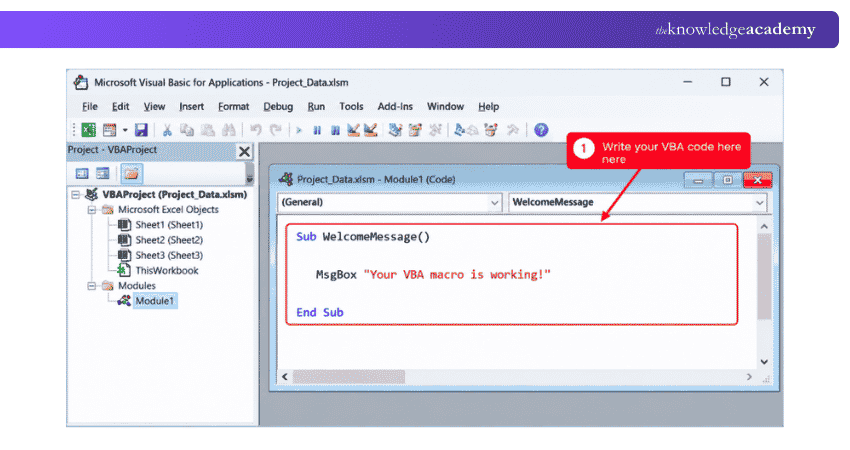Click the Paste toolbar icon
The image size is (850, 450).
[x=208, y=130]
